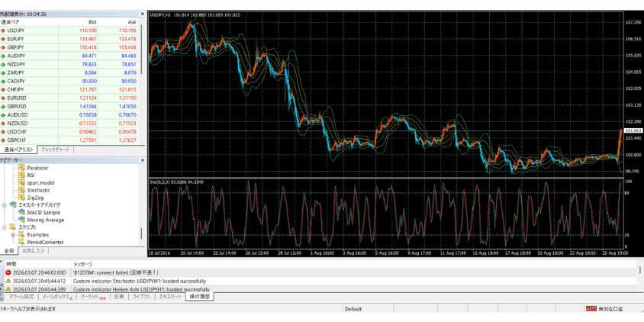Click the Bid column header
This screenshot has width=644, height=322.
(x=93, y=22)
